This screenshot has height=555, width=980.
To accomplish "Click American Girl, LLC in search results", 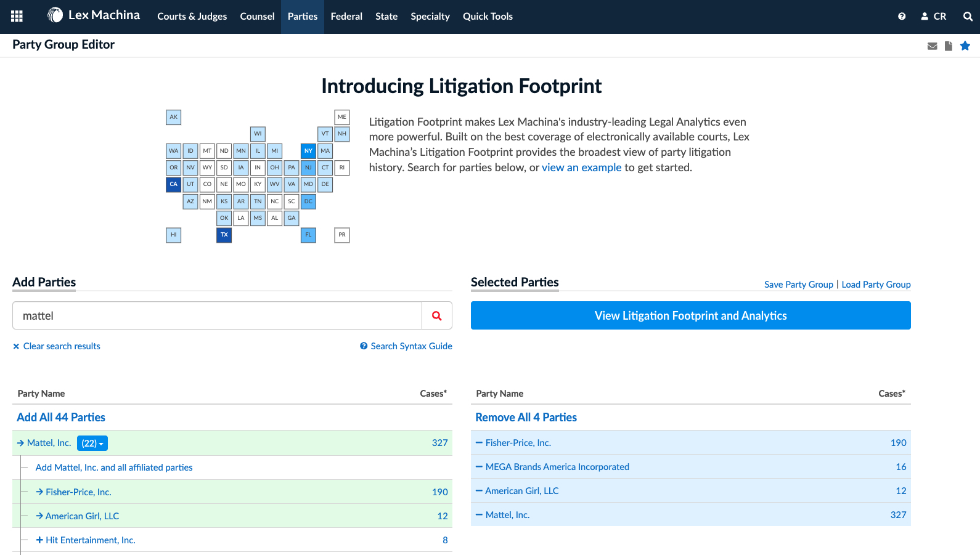I will tap(82, 516).
